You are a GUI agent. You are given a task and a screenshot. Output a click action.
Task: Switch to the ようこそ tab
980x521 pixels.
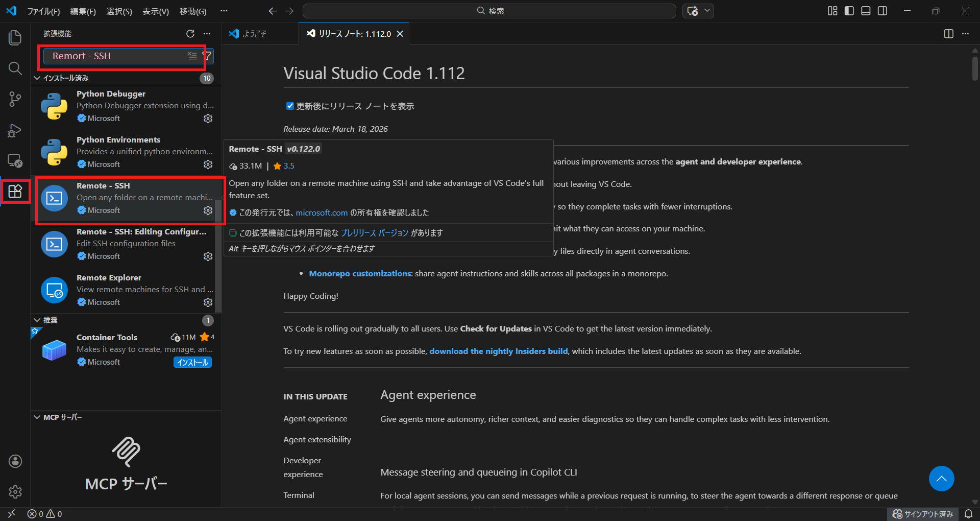(x=254, y=34)
